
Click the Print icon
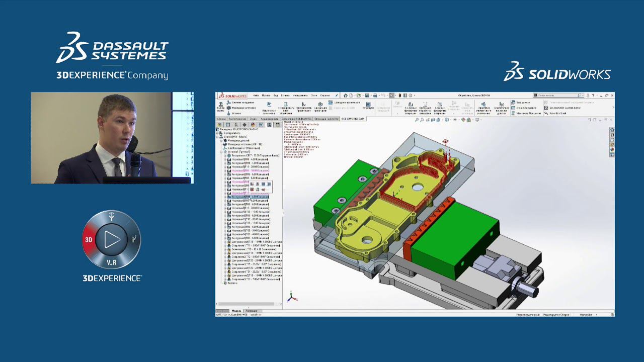[x=375, y=96]
